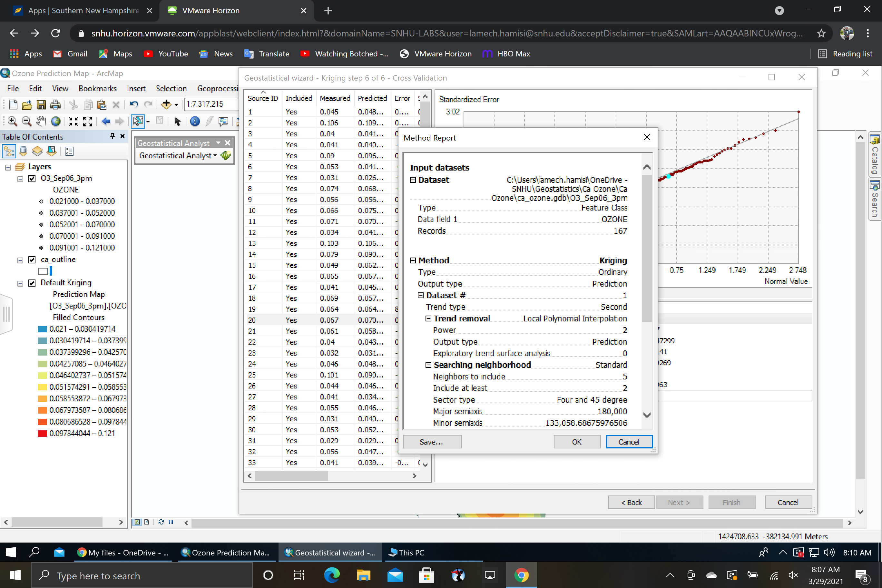This screenshot has height=588, width=882.
Task: Open the View menu in ArcMap
Action: (60, 89)
